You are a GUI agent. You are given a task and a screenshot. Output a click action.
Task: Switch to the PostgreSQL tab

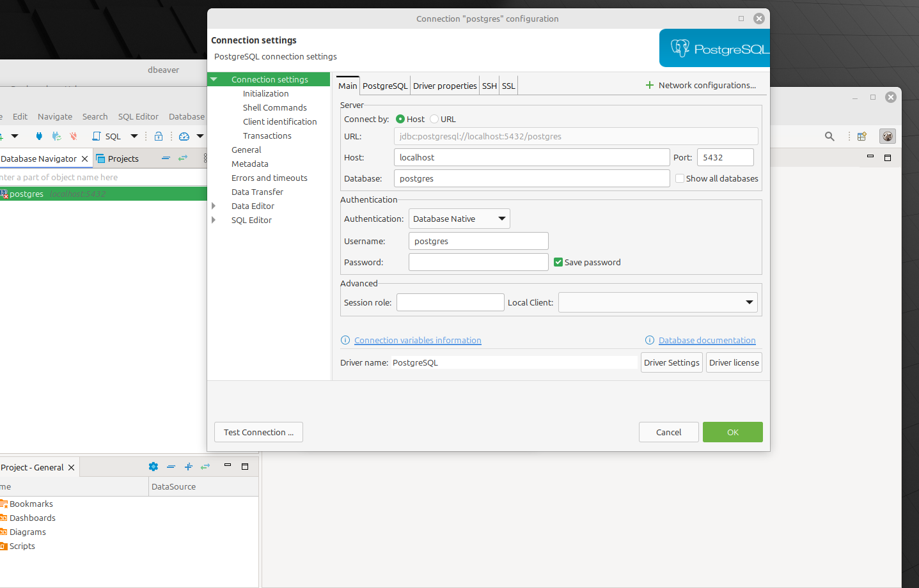point(385,86)
